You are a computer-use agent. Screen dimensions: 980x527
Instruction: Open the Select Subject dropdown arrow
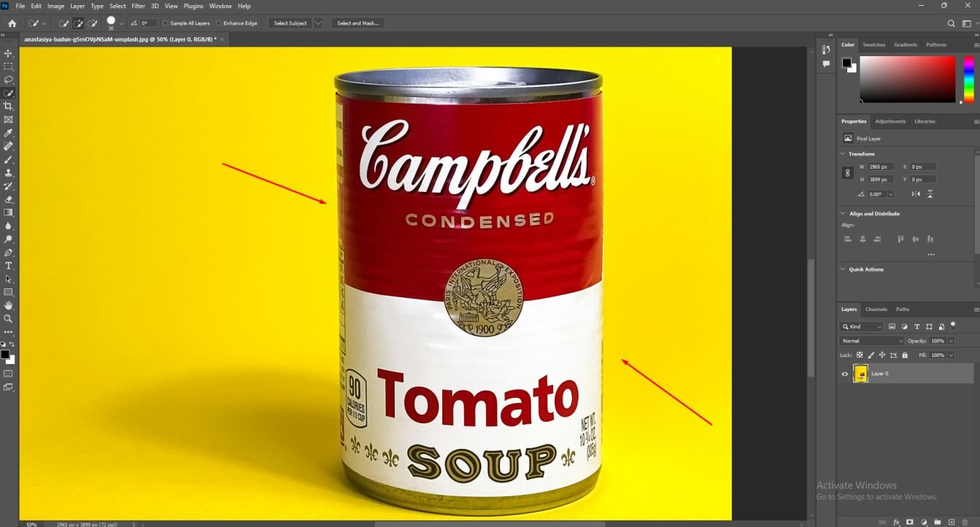[318, 23]
